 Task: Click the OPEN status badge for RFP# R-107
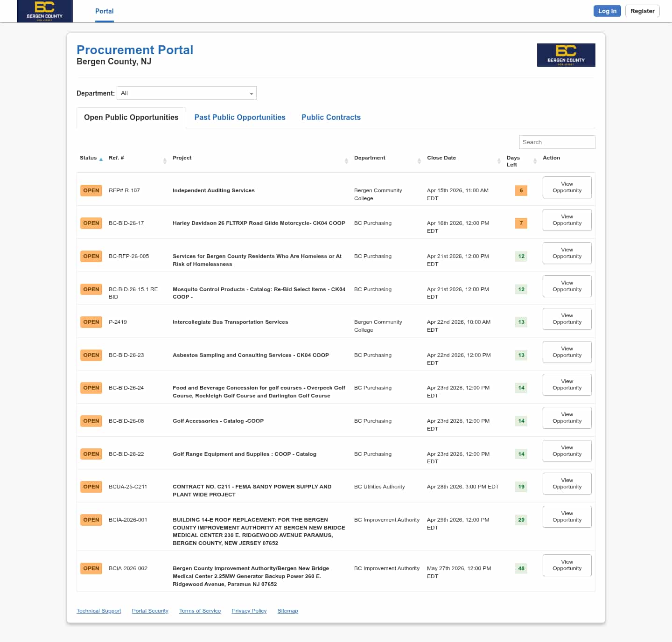pos(91,191)
